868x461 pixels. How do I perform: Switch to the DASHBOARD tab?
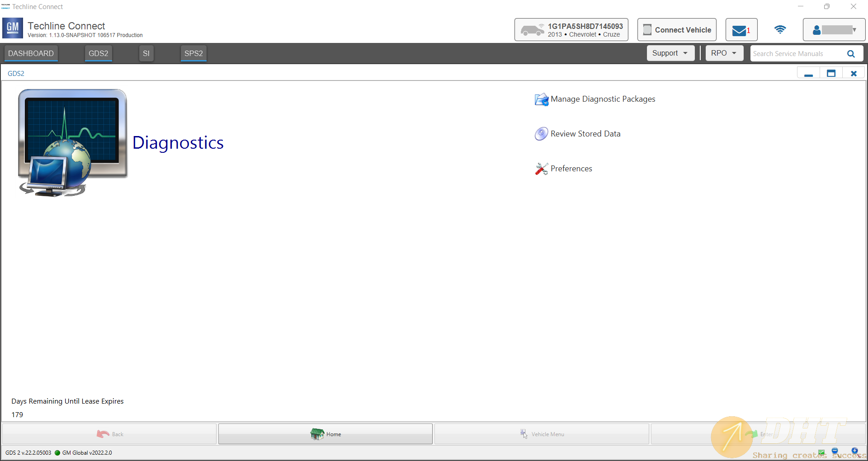[31, 53]
